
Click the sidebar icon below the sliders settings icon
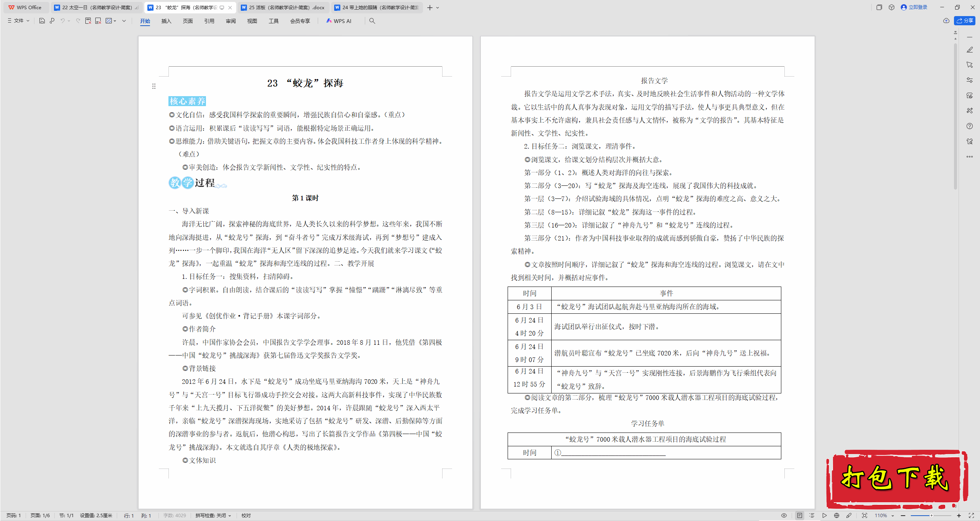click(x=970, y=95)
